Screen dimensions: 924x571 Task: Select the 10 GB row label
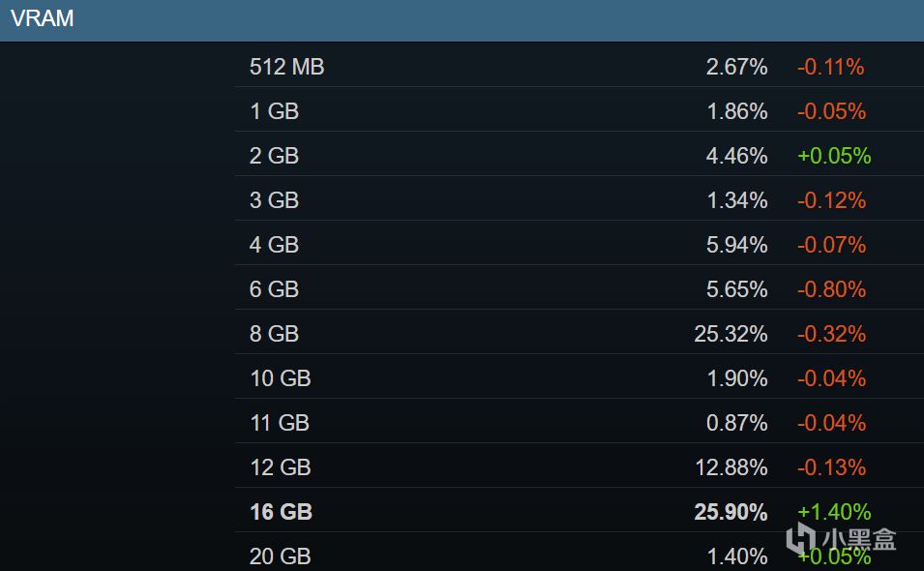tap(281, 378)
